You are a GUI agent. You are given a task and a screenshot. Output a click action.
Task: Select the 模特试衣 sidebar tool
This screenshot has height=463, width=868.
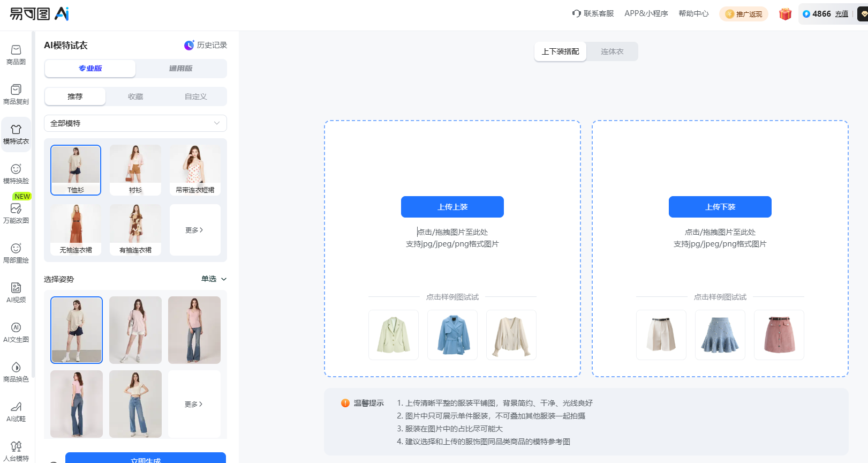pos(16,135)
